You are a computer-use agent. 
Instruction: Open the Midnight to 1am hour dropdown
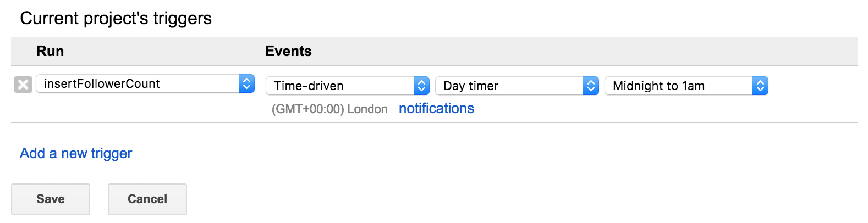pos(680,86)
